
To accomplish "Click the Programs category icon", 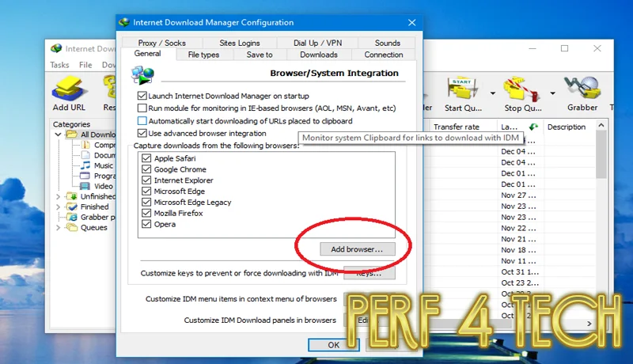I will tap(85, 176).
